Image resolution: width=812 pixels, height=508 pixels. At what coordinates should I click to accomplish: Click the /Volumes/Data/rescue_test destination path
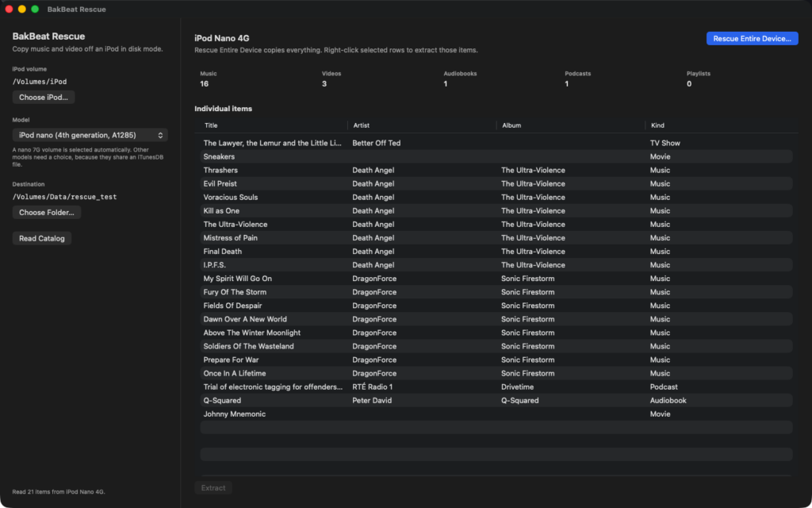(65, 197)
